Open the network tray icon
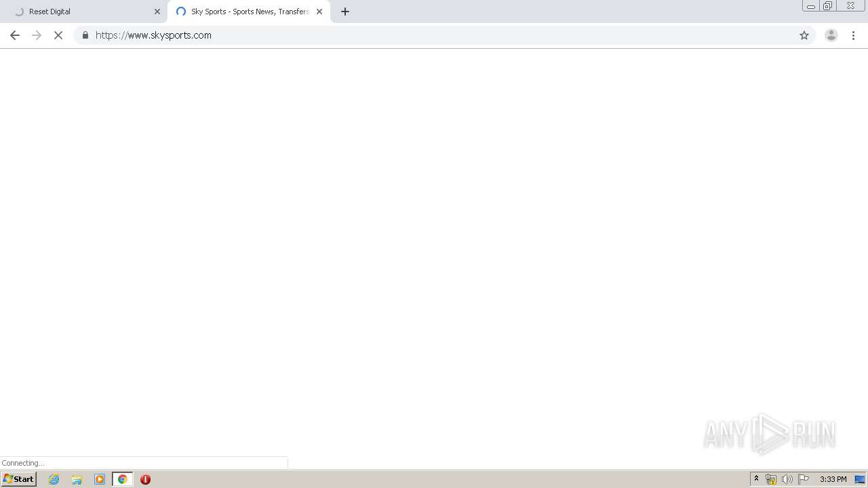This screenshot has width=868, height=488. [x=771, y=479]
